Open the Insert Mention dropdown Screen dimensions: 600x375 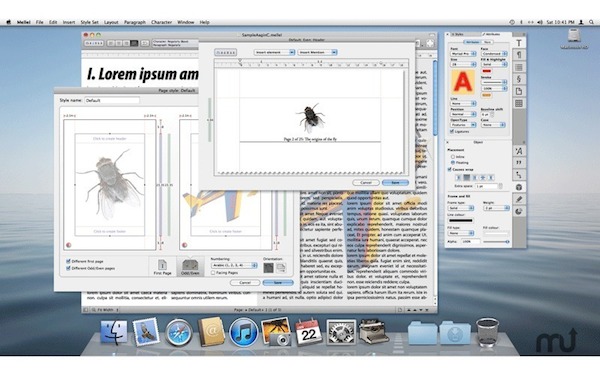click(317, 52)
